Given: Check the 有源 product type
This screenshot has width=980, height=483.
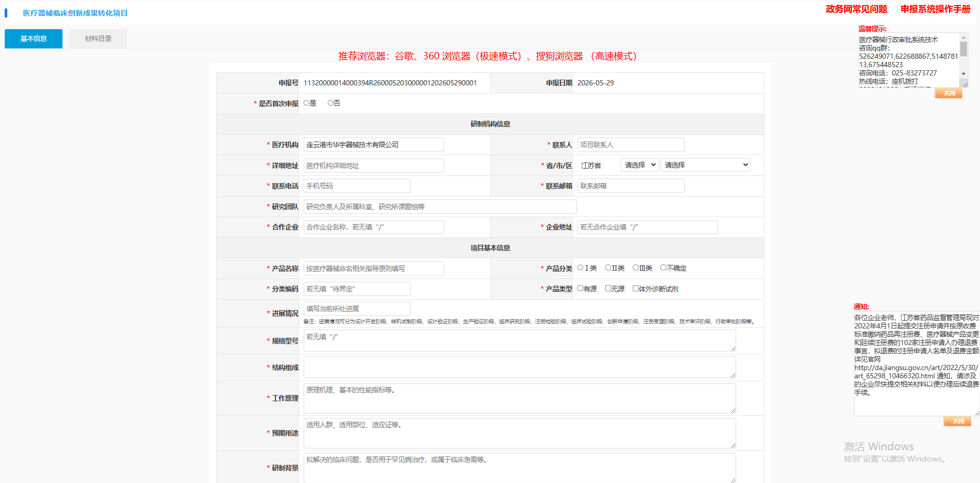Looking at the screenshot, I should 581,288.
